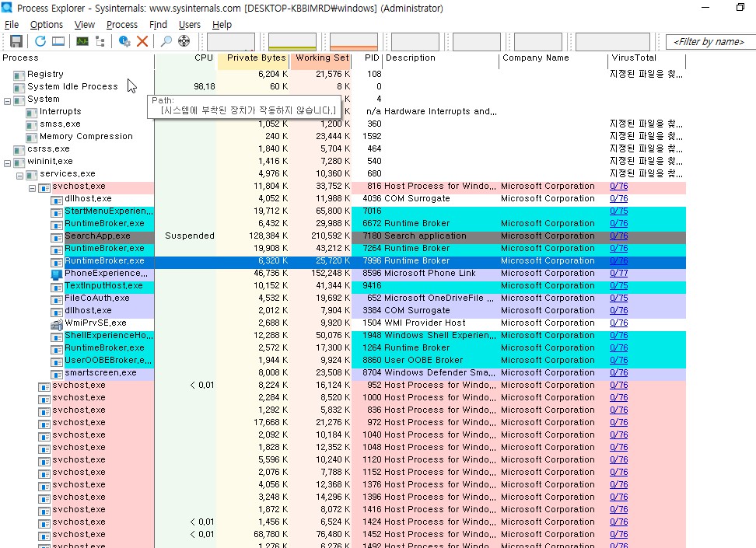The width and height of the screenshot is (756, 548).
Task: Select the dllhost.exe PID 4036 row
Action: click(x=343, y=198)
